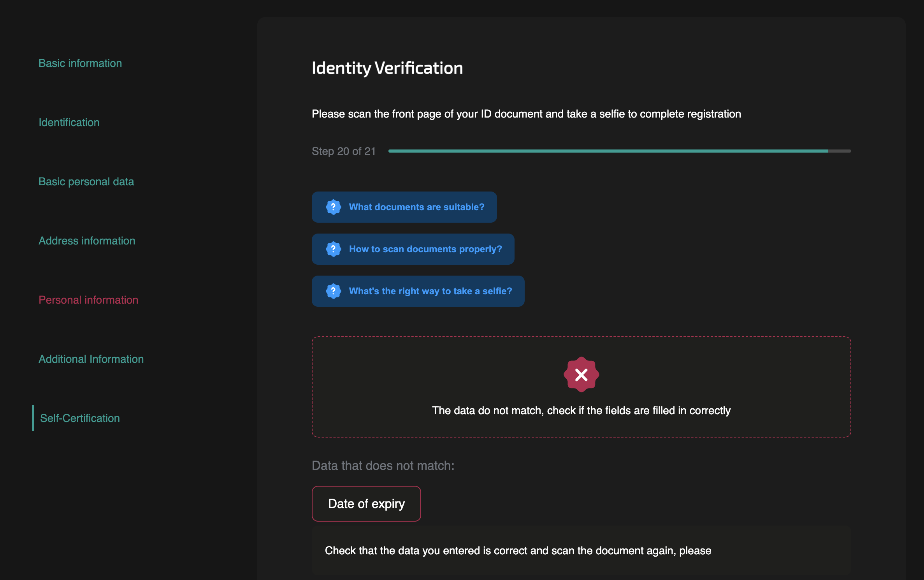Viewport: 924px width, 580px height.
Task: Click the red X error icon
Action: (581, 374)
